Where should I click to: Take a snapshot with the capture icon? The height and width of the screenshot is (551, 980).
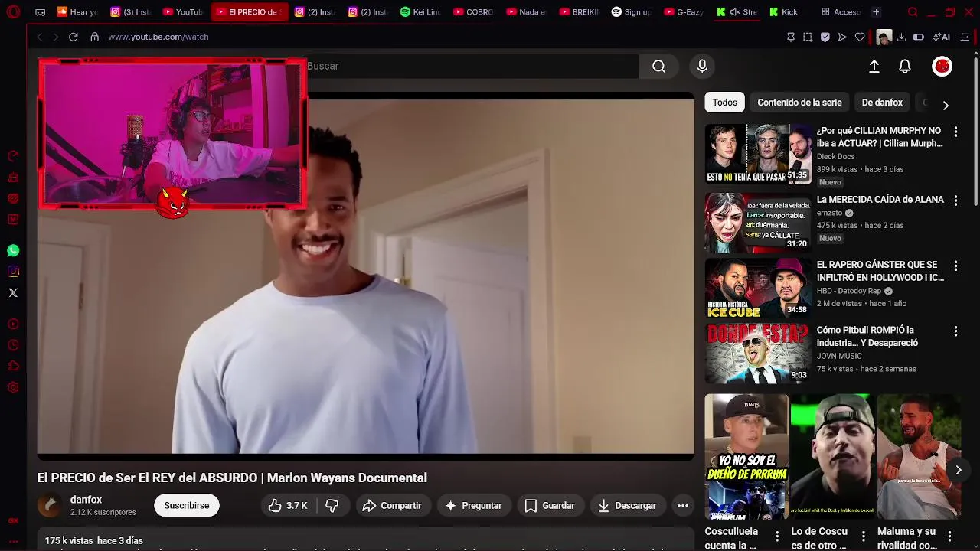pos(808,37)
